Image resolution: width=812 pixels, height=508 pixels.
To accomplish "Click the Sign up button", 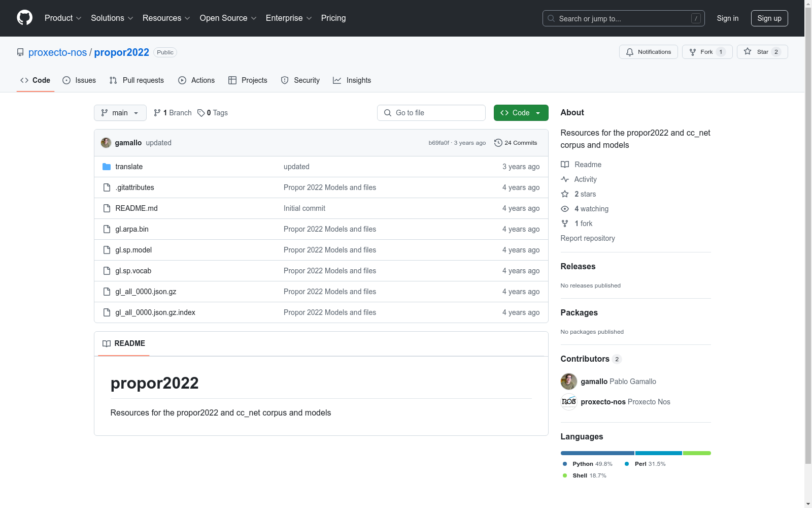I will pos(769,18).
